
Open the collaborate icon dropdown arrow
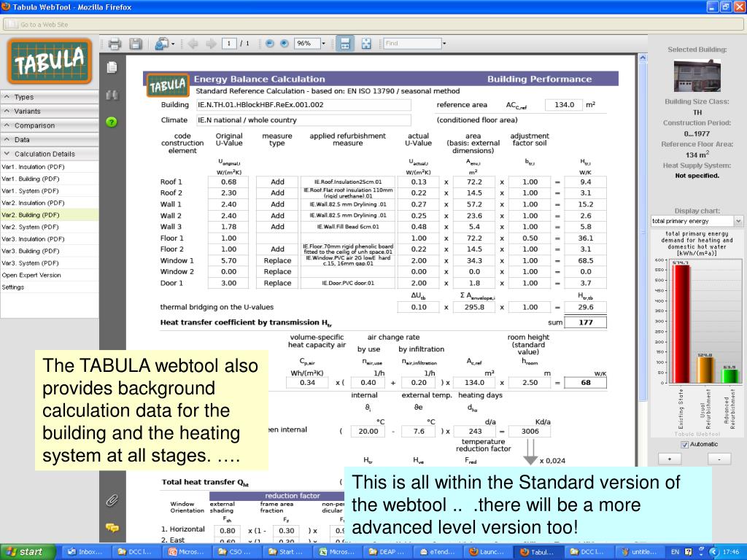[x=173, y=44]
